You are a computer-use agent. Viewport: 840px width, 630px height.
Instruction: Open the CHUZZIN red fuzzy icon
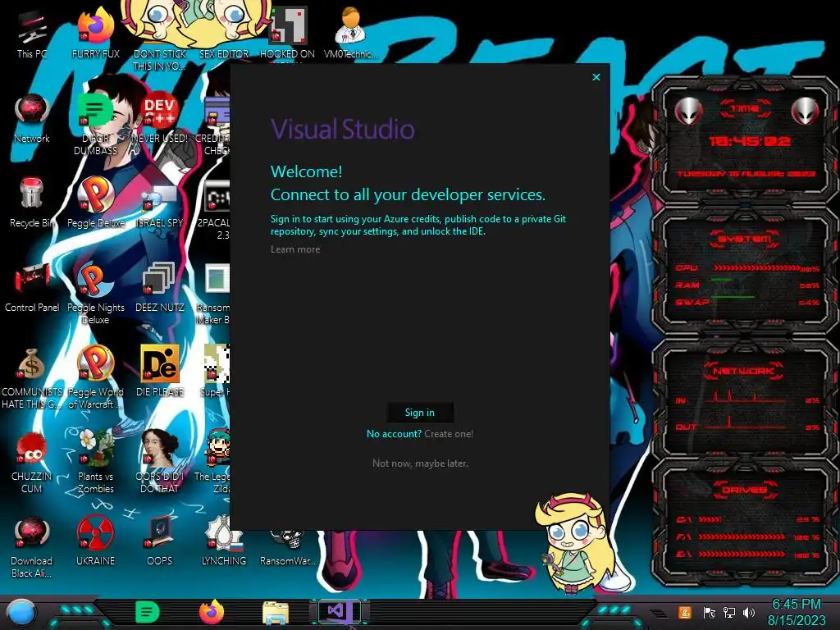32,463
